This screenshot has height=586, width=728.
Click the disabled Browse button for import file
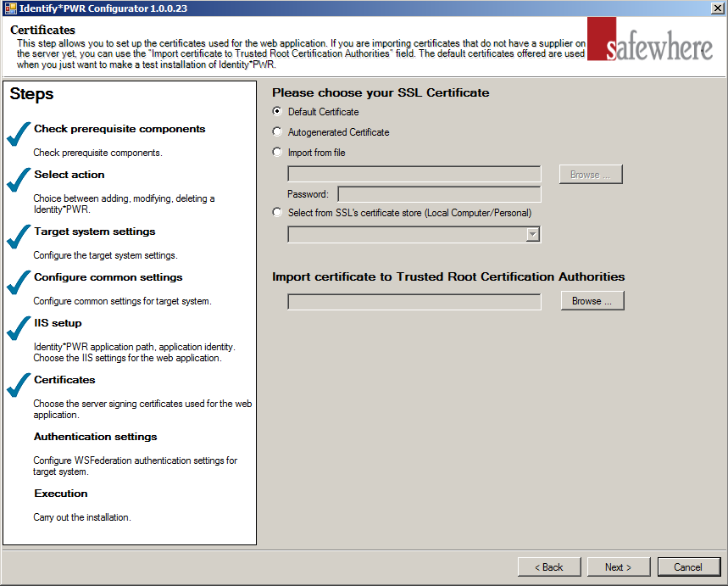591,175
